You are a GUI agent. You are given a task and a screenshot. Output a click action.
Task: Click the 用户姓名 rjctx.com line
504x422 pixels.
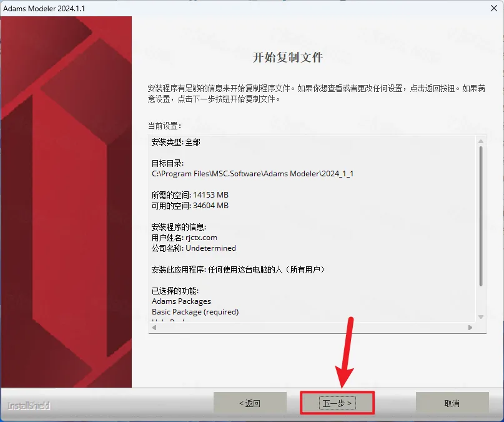point(184,238)
